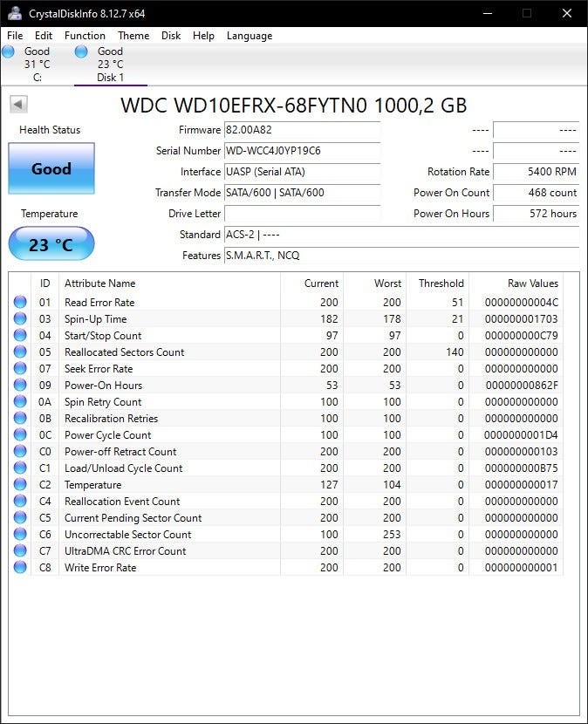Viewport: 588px width, 724px height.
Task: Click status orb of Start/Stop Count row
Action: [x=20, y=335]
